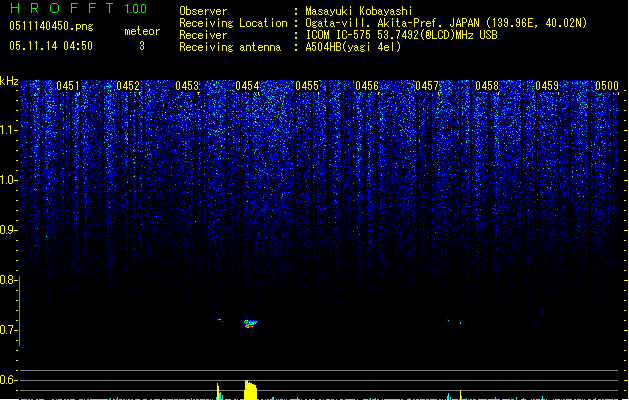Click the 0.9 frequency axis label
629x400 pixels.
tap(8, 230)
